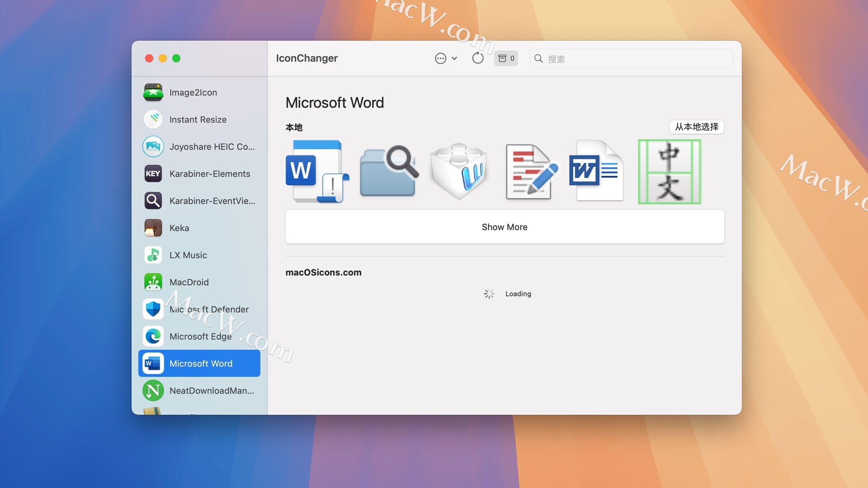Select NeatDownloadMan... in the app list
This screenshot has width=868, height=488.
tap(199, 390)
